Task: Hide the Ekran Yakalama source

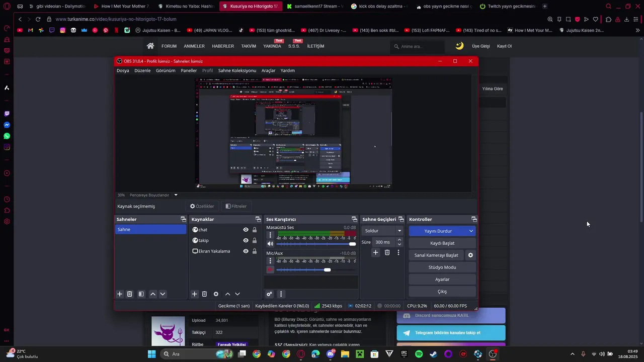Action: coord(246,251)
